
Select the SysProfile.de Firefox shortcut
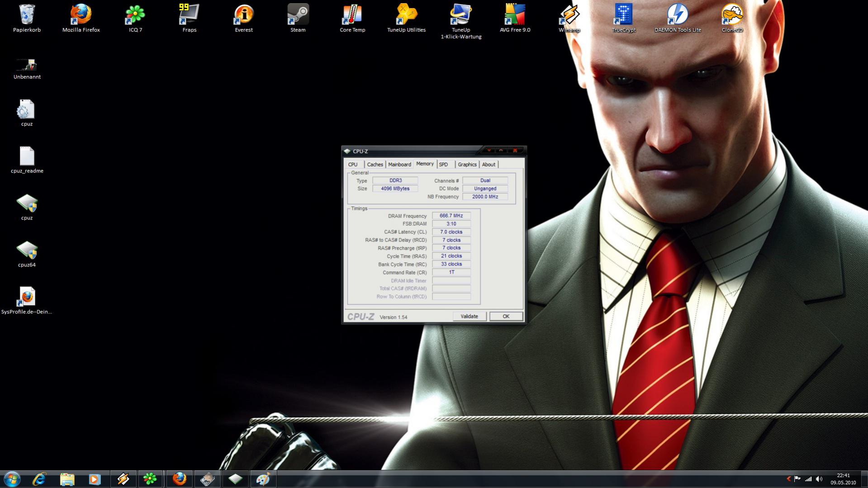pos(27,301)
